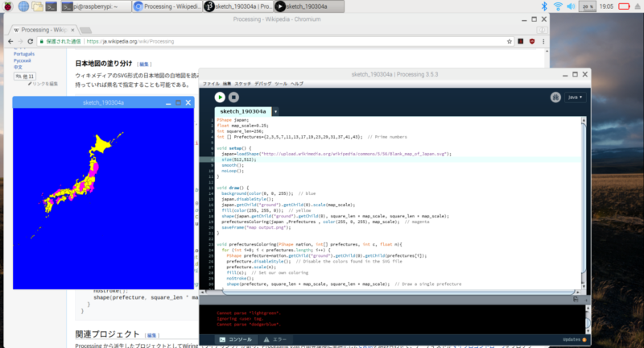Click the "Cannot parse lightgreen" console message

248,313
